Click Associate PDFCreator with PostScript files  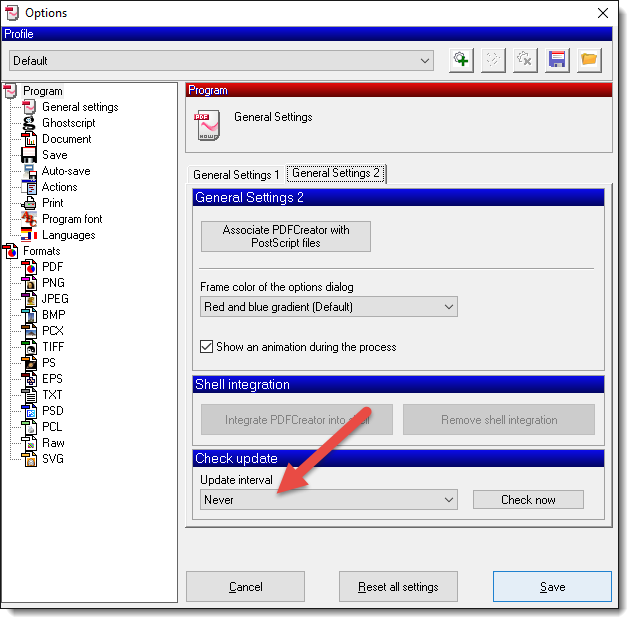pos(286,237)
